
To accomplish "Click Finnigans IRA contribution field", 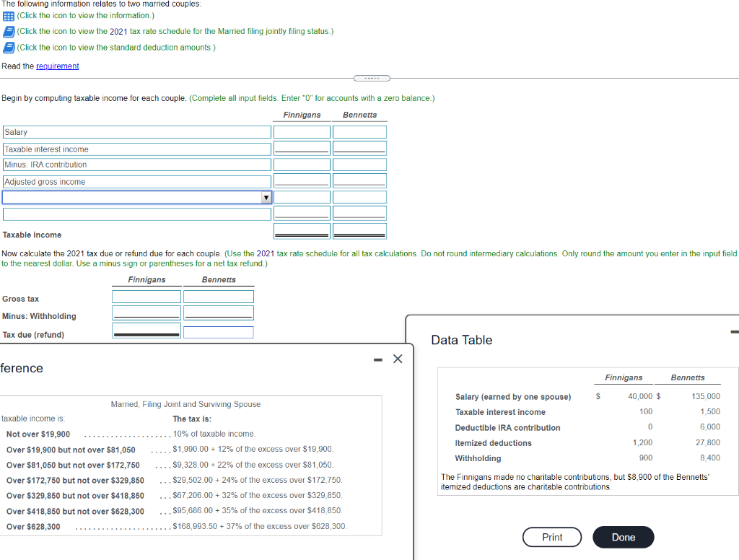I will [x=302, y=165].
